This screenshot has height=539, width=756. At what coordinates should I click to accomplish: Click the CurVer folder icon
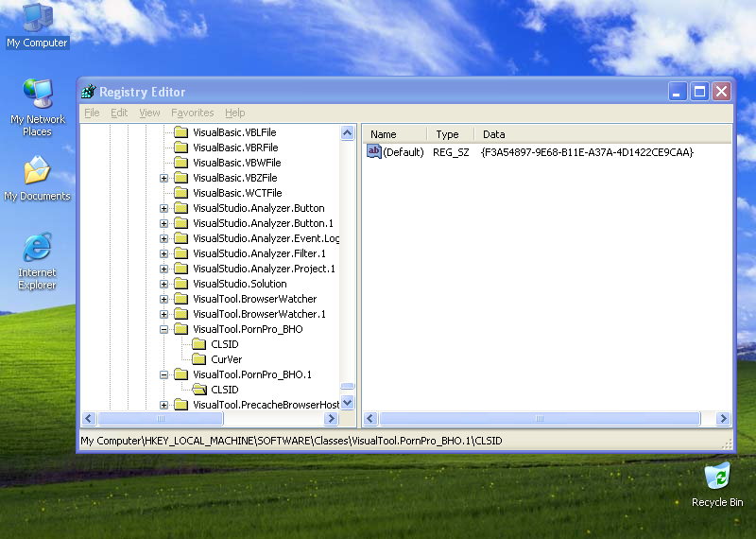pos(198,359)
